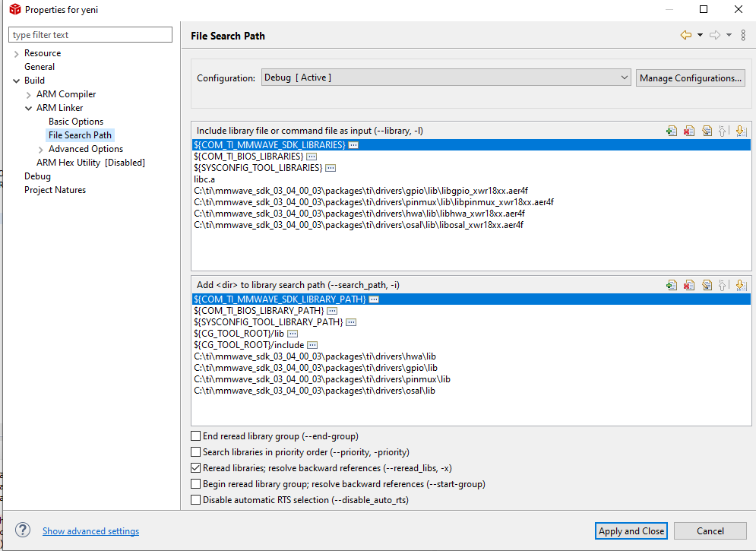
Task: Click Move Up icon in the --search_path list toolbar
Action: coord(723,285)
